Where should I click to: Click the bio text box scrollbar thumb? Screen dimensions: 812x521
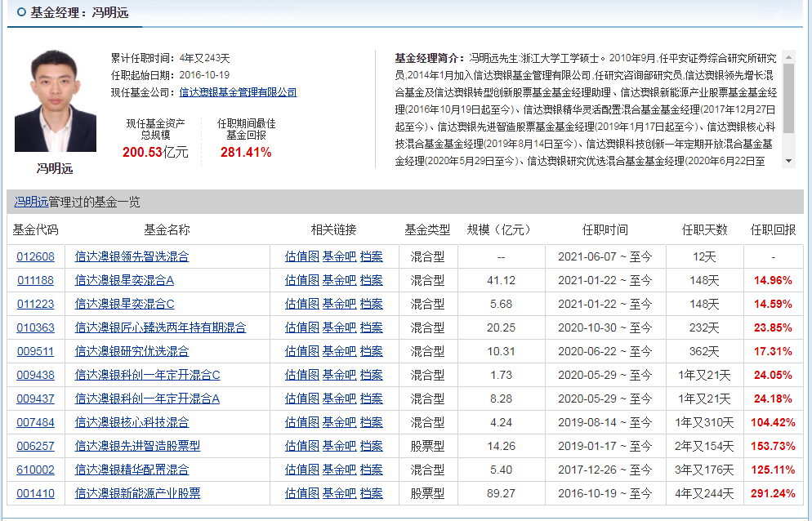point(788,98)
